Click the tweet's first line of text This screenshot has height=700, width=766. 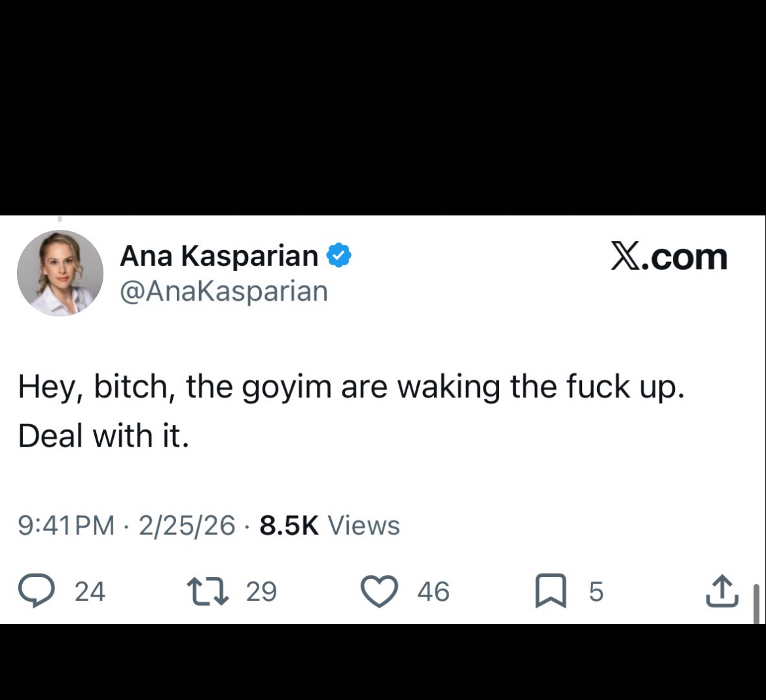(x=351, y=387)
